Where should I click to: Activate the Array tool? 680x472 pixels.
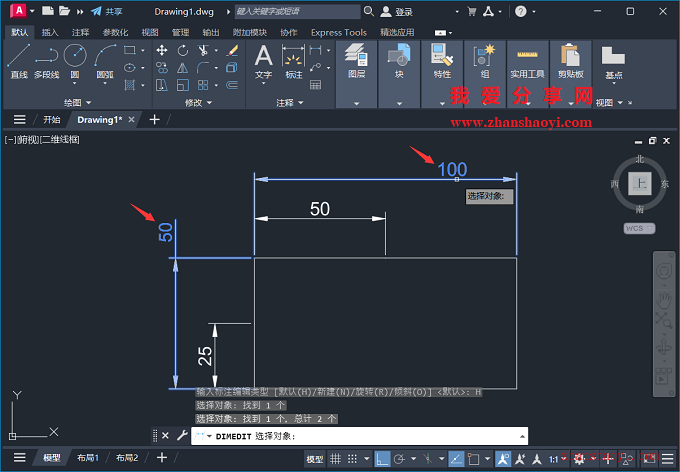(x=203, y=85)
